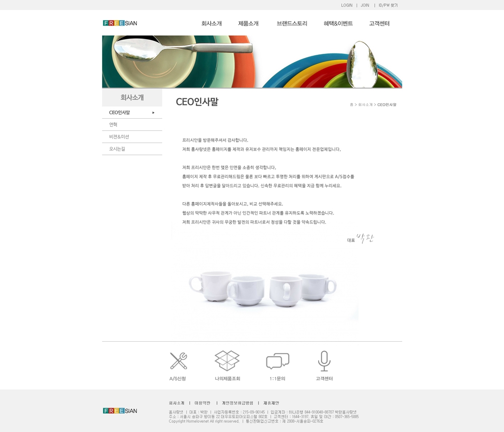
Task: Open 개인정보취급방침 footer link
Action: click(238, 403)
